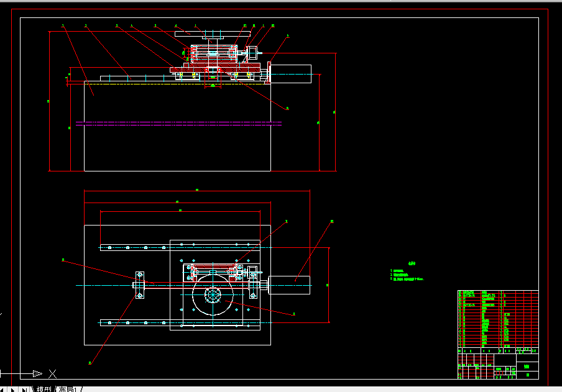Select the yellow dashed line in front view
The image size is (562, 392).
(x=177, y=84)
